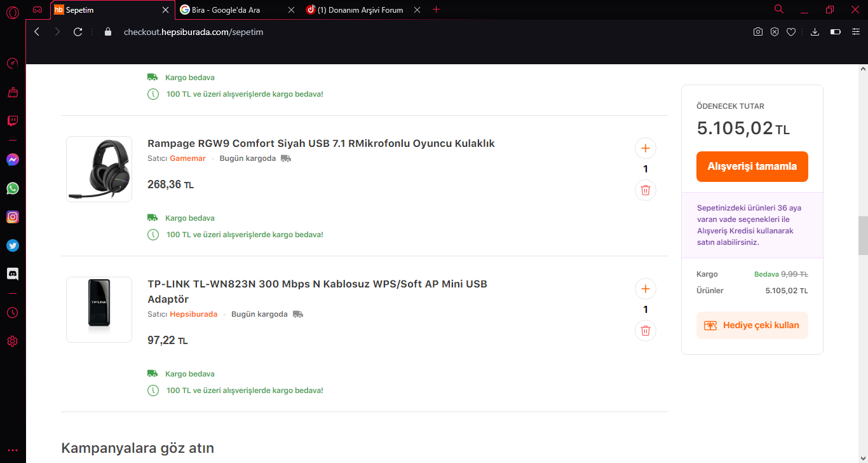Image resolution: width=868 pixels, height=463 pixels.
Task: Click the address bar URL
Action: pos(193,32)
